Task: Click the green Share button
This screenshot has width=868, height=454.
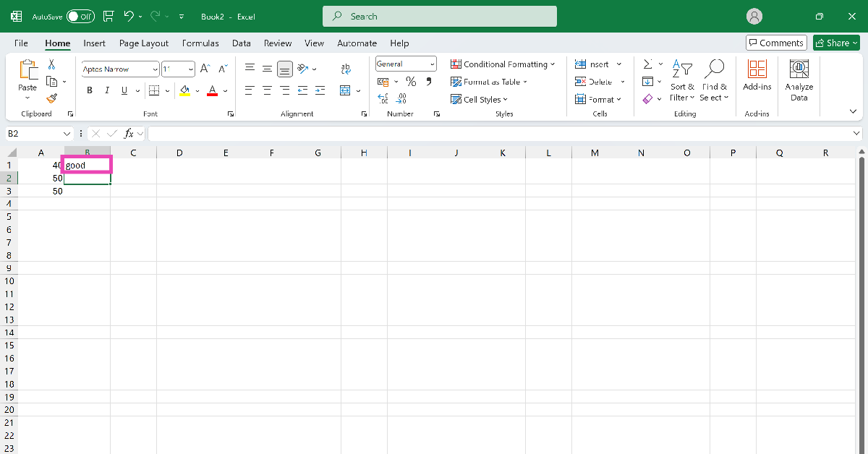Action: pyautogui.click(x=835, y=43)
